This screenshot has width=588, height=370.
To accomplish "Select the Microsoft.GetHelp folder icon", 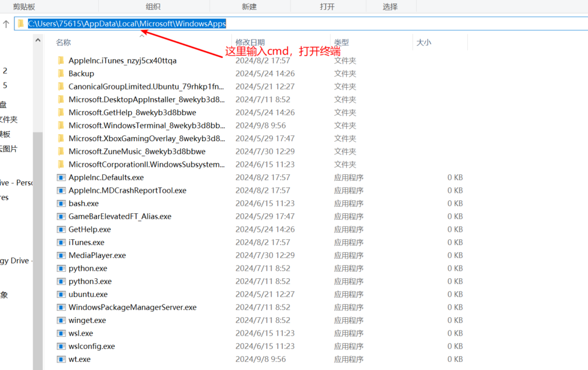I will tap(61, 112).
